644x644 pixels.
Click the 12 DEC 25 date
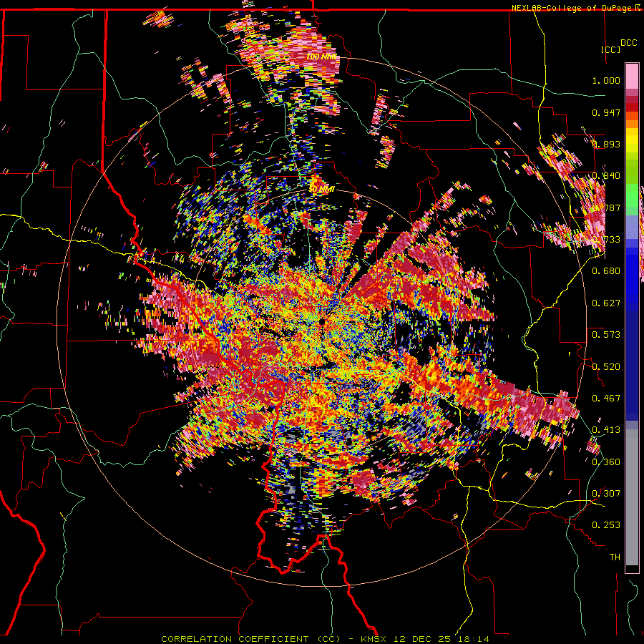(x=421, y=639)
